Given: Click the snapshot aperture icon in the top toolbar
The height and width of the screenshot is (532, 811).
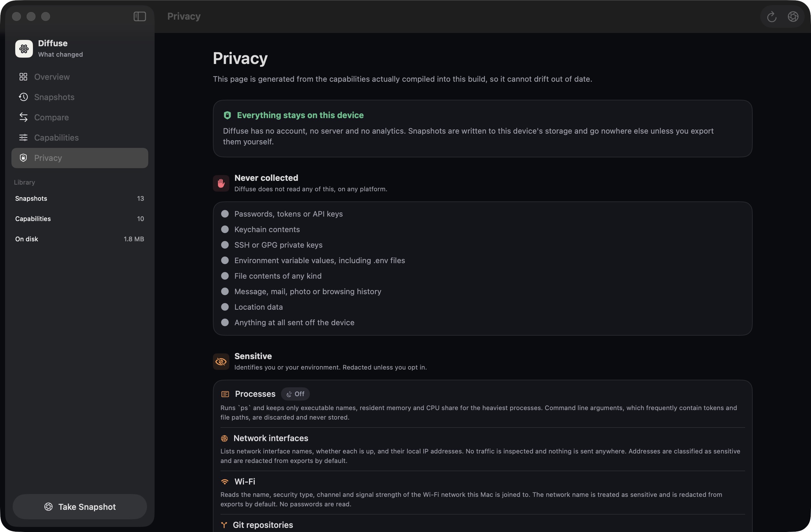Looking at the screenshot, I should tap(793, 16).
